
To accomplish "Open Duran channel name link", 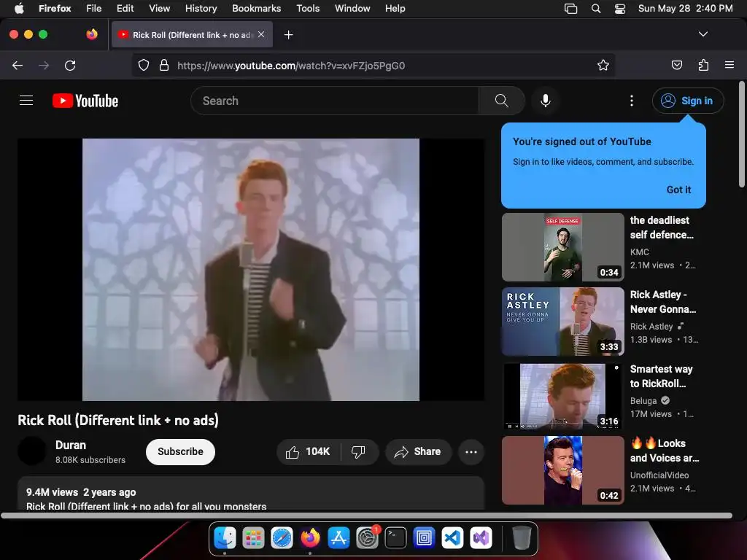I will click(x=71, y=445).
